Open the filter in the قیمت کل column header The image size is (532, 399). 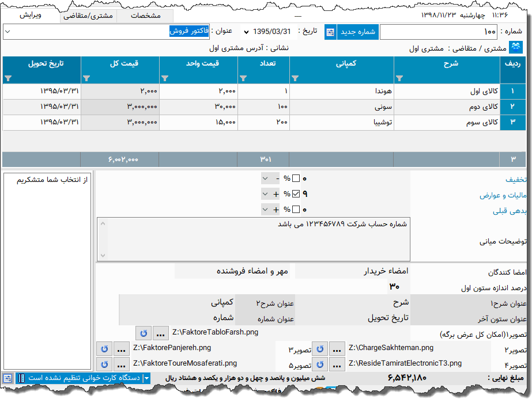pyautogui.click(x=86, y=78)
